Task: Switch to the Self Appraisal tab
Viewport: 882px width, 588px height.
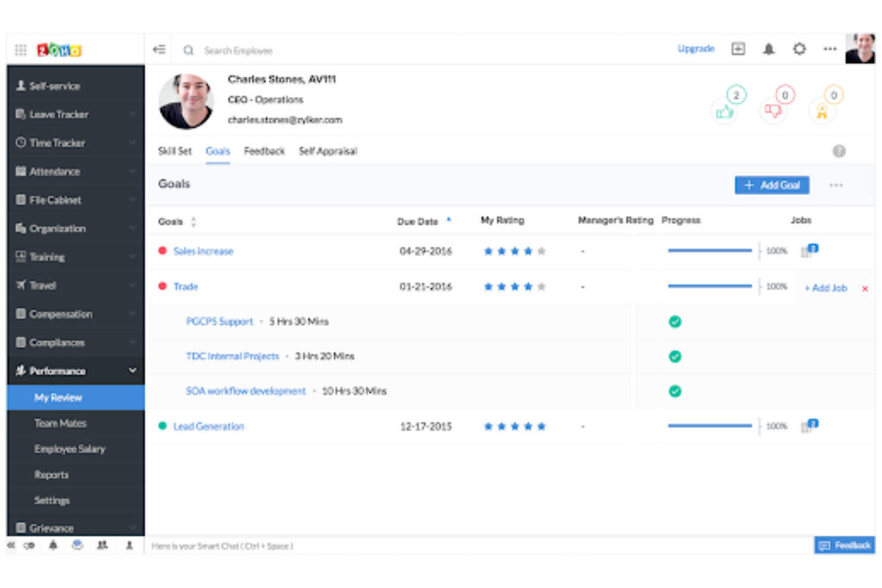Action: 328,151
